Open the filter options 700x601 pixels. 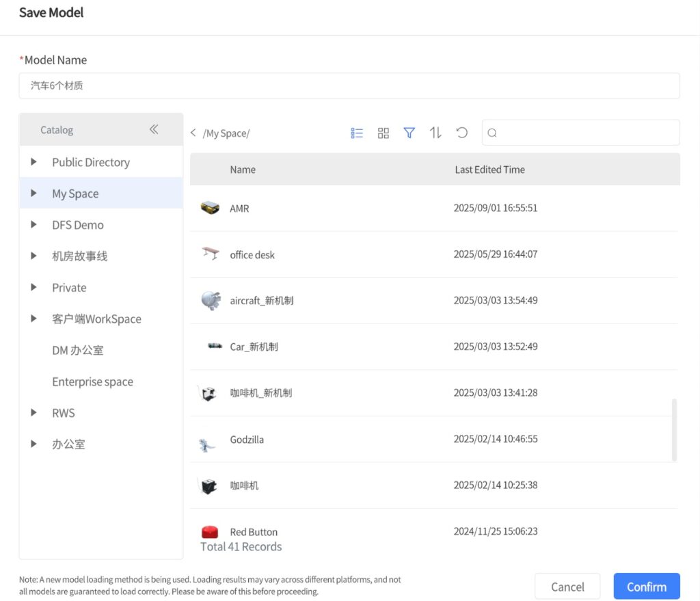click(x=409, y=133)
